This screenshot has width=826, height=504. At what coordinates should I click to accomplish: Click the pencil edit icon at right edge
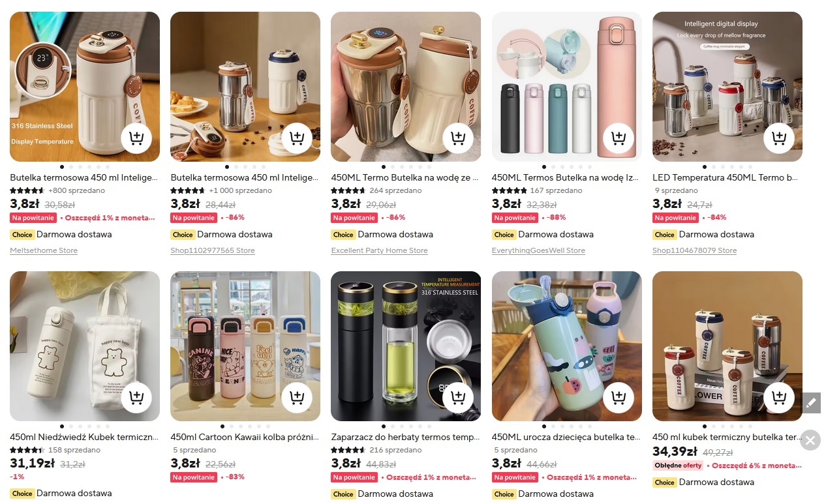pyautogui.click(x=810, y=403)
